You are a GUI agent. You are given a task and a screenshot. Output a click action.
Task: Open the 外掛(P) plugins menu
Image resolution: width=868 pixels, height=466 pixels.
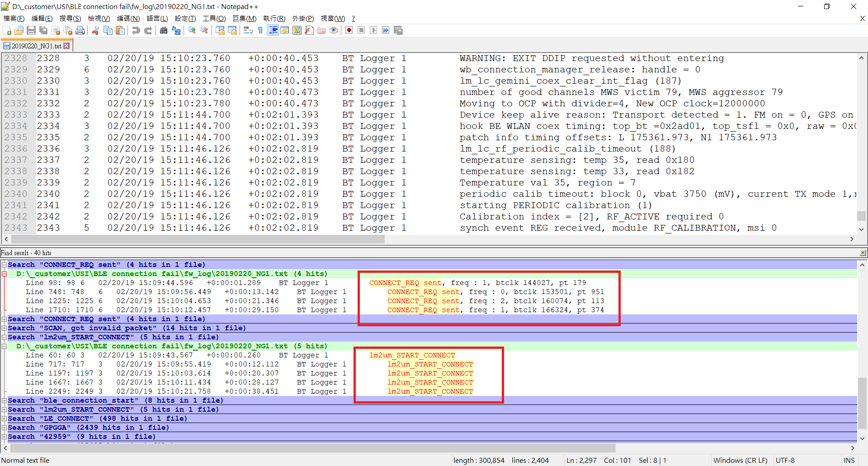303,19
